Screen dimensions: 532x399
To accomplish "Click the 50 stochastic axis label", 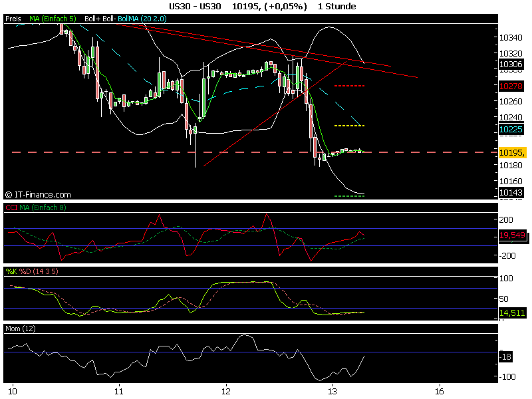I will coord(504,299).
